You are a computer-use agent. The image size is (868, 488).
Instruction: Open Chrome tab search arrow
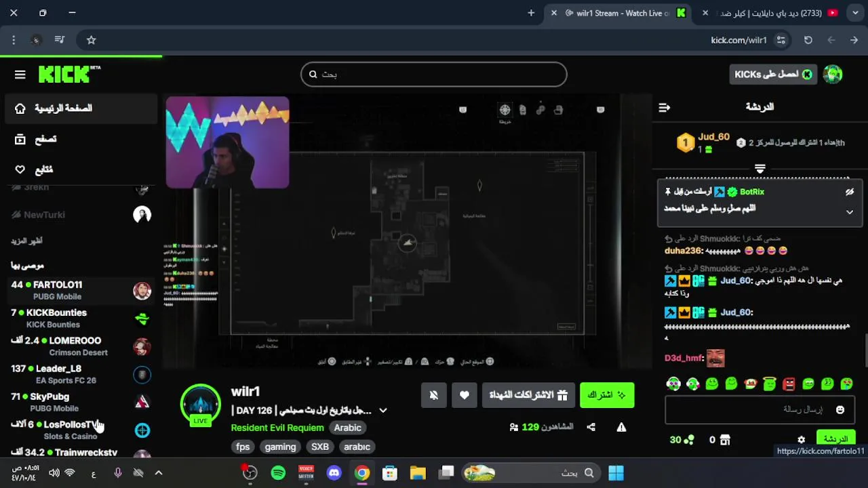[x=856, y=13]
